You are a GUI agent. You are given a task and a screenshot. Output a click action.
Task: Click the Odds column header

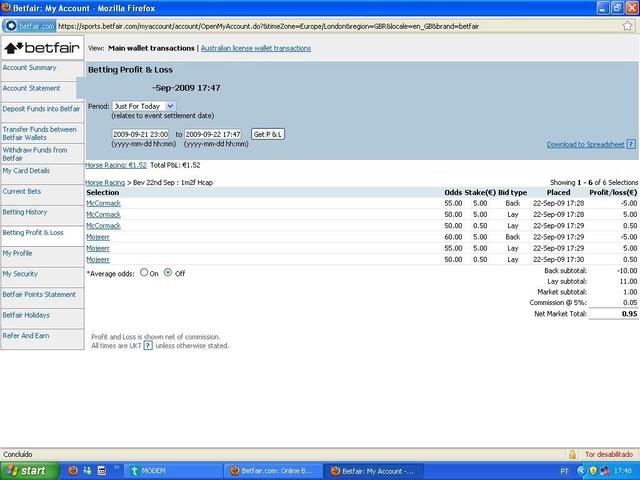[453, 193]
